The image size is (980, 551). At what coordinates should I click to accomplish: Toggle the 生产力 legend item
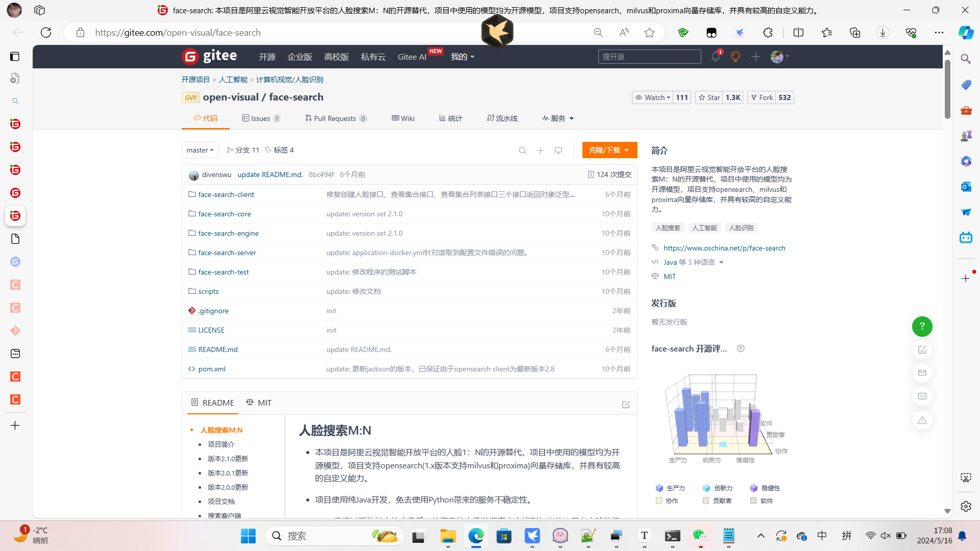670,488
